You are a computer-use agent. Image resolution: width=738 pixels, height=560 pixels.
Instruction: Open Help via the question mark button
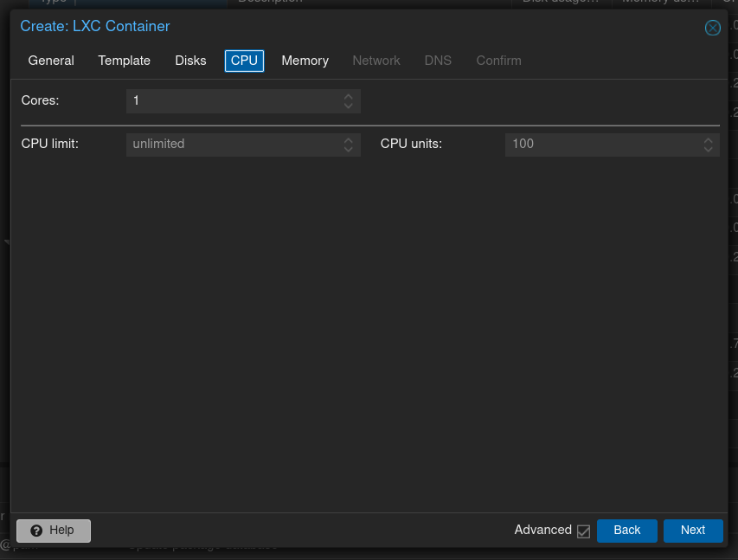click(54, 531)
